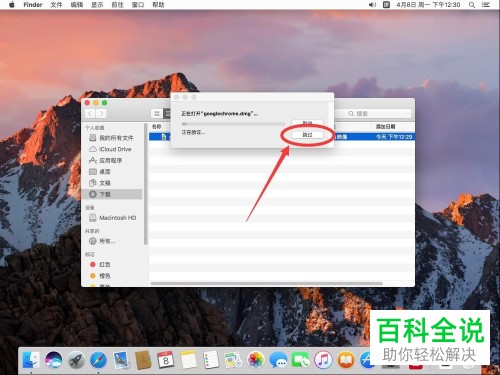This screenshot has width=500, height=375.
Task: Open 我的所有文件 in Finder sidebar
Action: [x=111, y=138]
